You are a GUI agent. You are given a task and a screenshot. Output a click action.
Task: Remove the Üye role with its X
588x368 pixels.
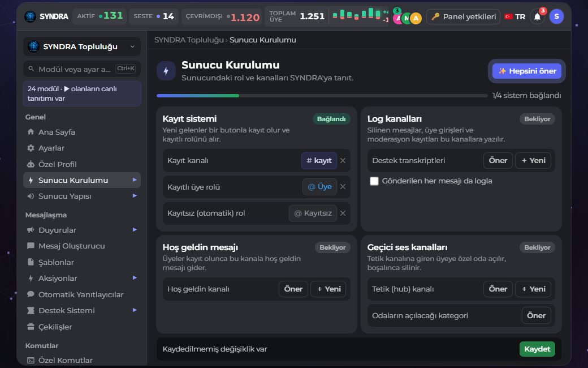tap(343, 187)
